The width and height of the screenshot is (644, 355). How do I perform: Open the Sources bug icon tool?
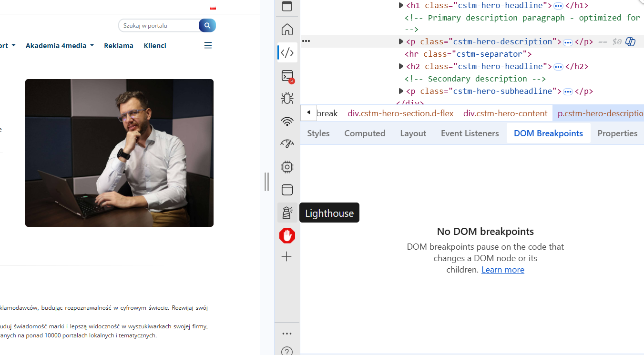pyautogui.click(x=287, y=98)
